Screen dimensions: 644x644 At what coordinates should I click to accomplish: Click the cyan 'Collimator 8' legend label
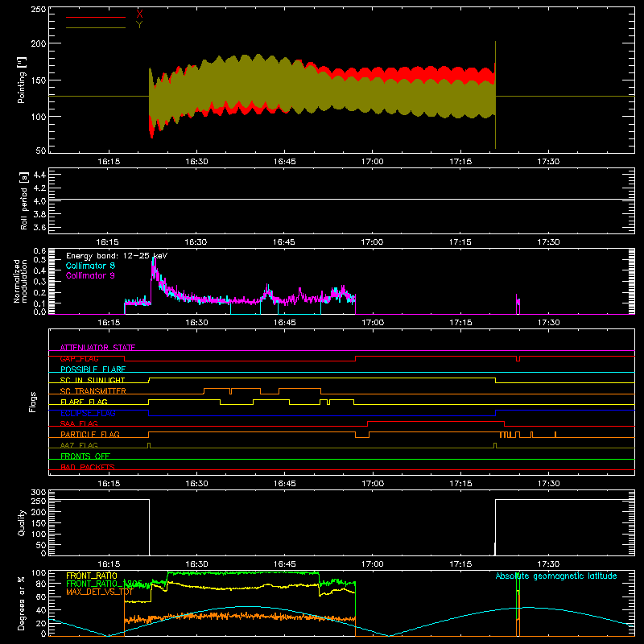click(x=90, y=266)
